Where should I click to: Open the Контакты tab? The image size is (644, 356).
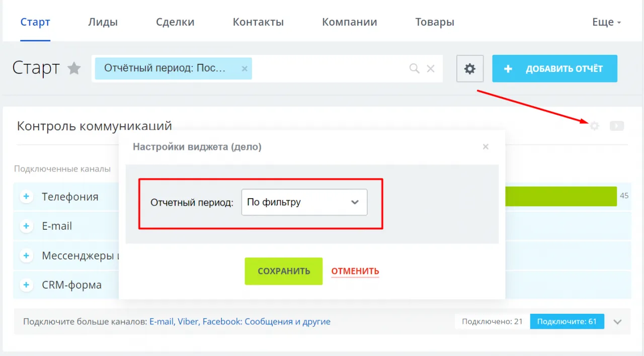tap(258, 22)
